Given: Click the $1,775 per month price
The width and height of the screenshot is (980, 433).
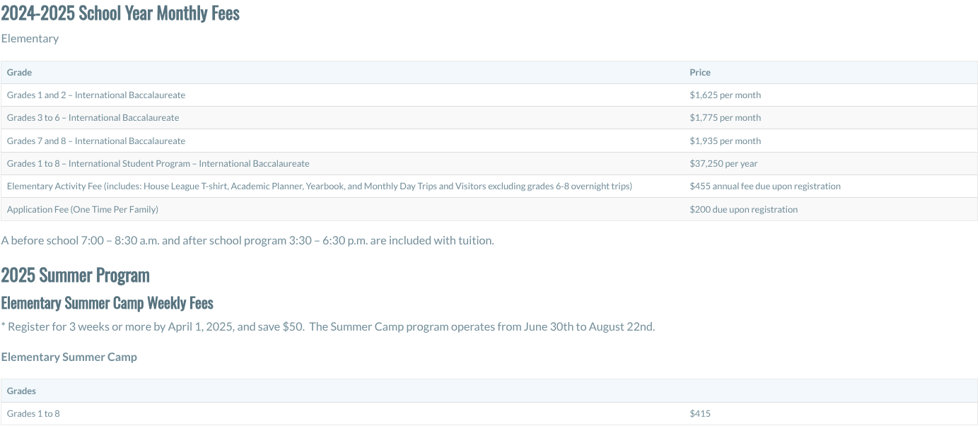Looking at the screenshot, I should (x=725, y=118).
